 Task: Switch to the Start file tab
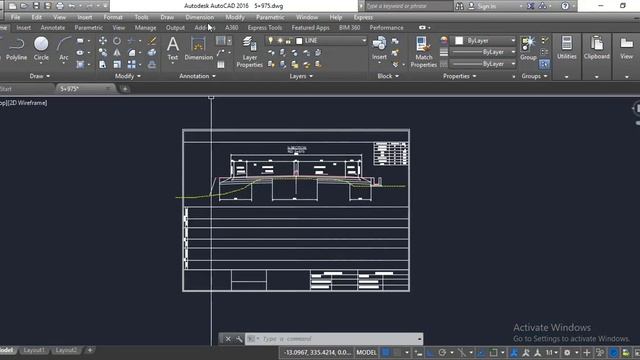[6, 89]
